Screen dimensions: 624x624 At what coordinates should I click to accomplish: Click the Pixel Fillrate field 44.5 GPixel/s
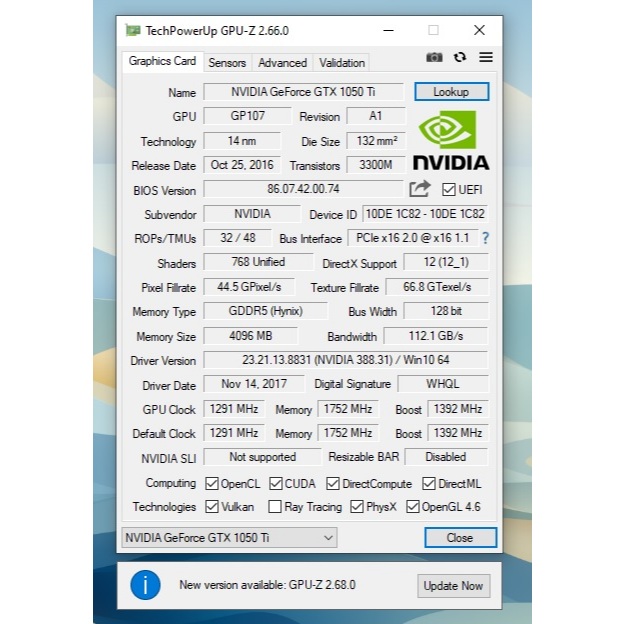click(249, 287)
